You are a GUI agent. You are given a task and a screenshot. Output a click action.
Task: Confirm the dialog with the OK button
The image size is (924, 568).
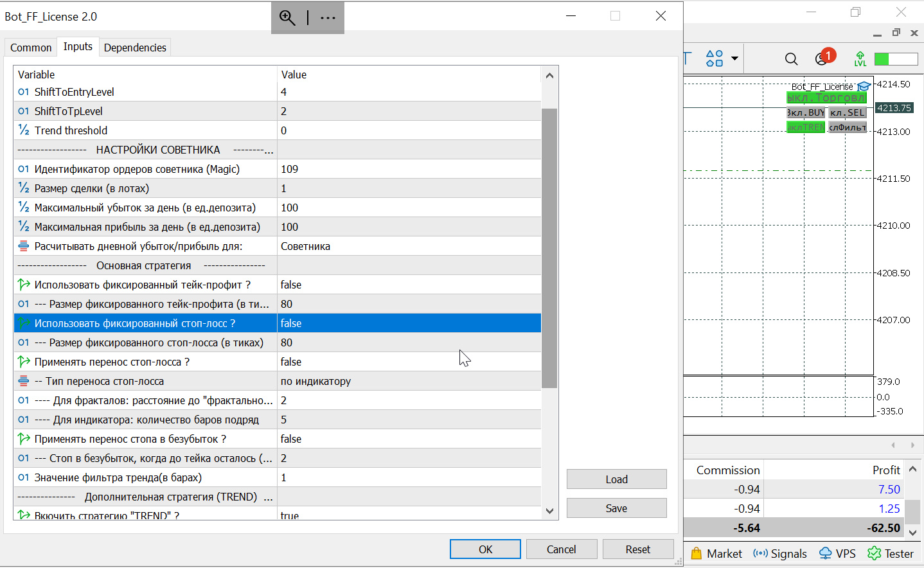485,549
